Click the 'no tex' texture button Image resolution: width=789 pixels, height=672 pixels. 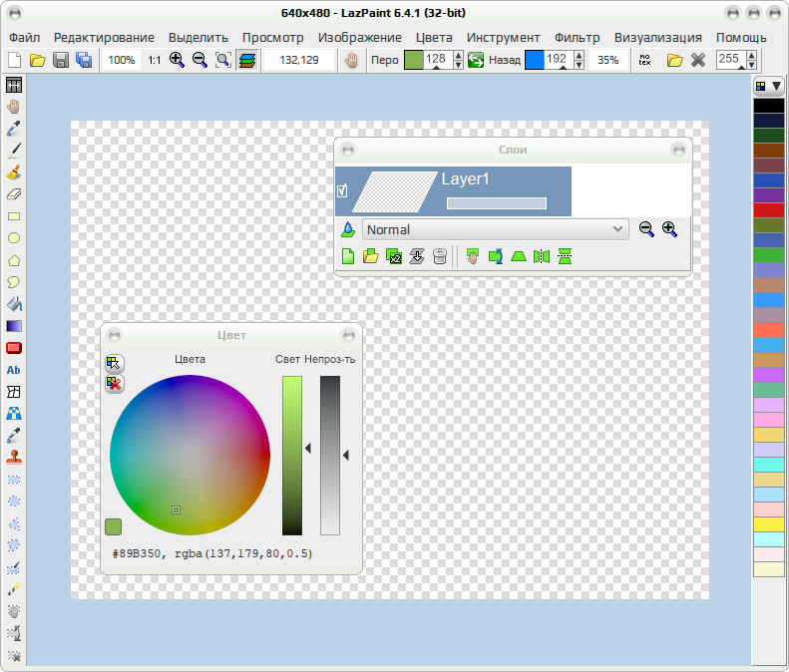point(644,61)
